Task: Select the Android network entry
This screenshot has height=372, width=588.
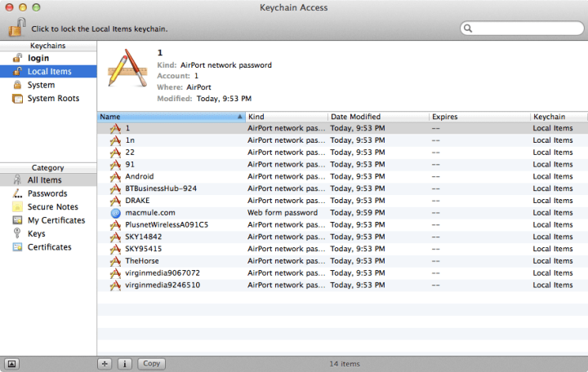Action: [x=342, y=176]
